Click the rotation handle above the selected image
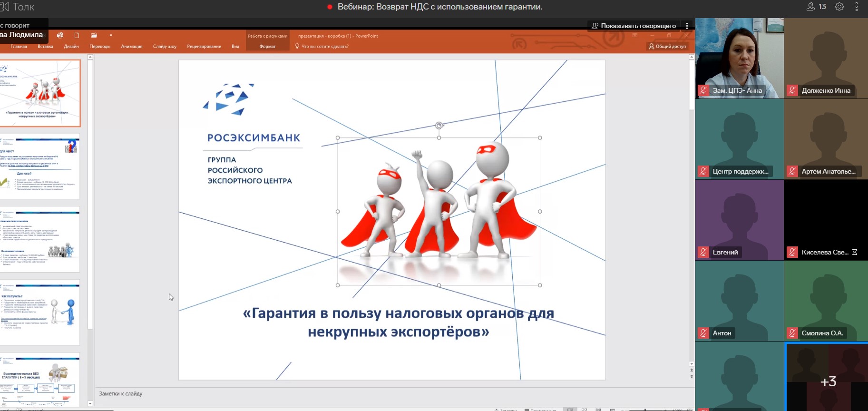Screen dimensions: 868x411 pyautogui.click(x=439, y=126)
